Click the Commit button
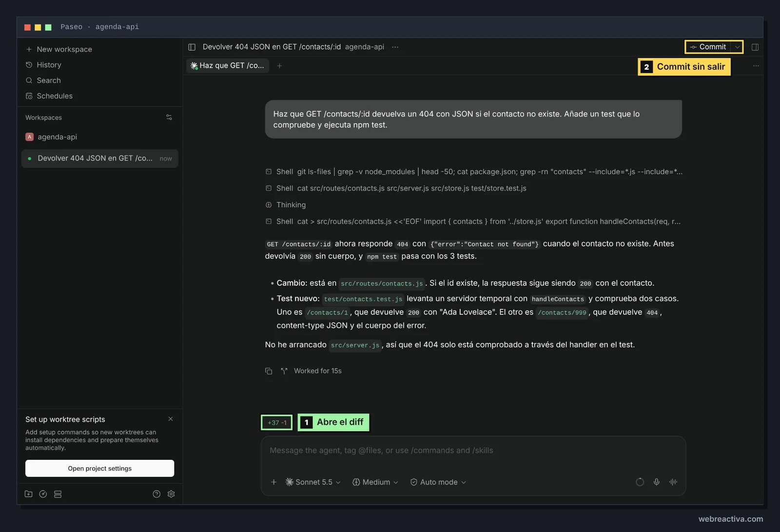 coord(708,47)
